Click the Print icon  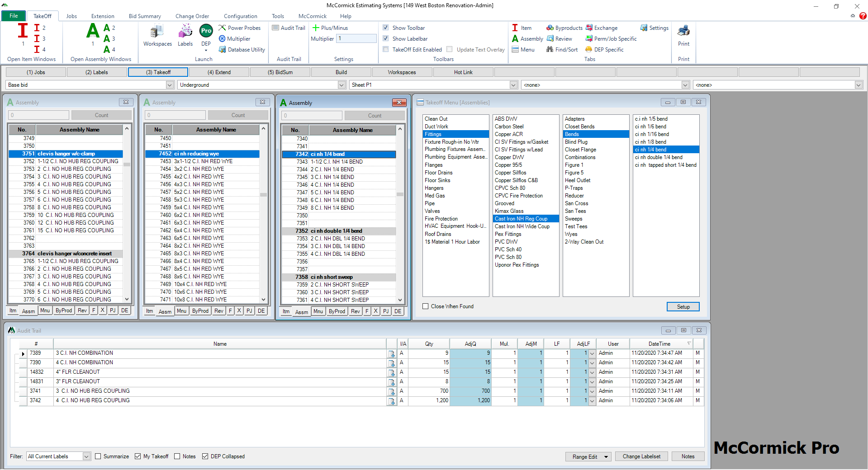point(683,31)
